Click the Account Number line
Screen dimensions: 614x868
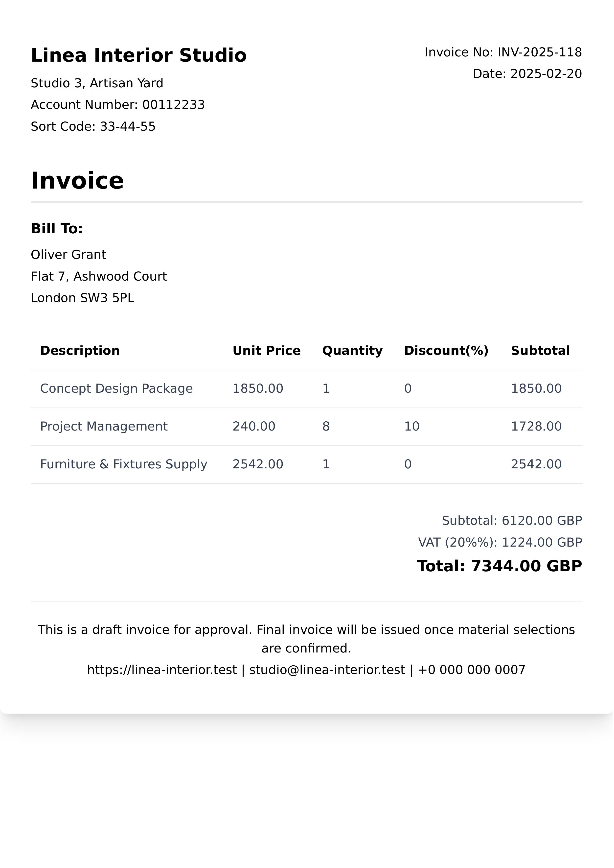tap(118, 105)
